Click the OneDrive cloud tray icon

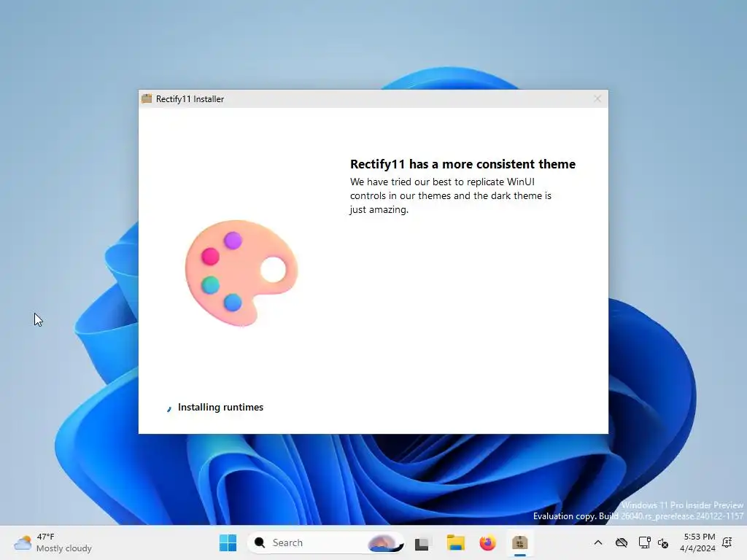(x=622, y=542)
